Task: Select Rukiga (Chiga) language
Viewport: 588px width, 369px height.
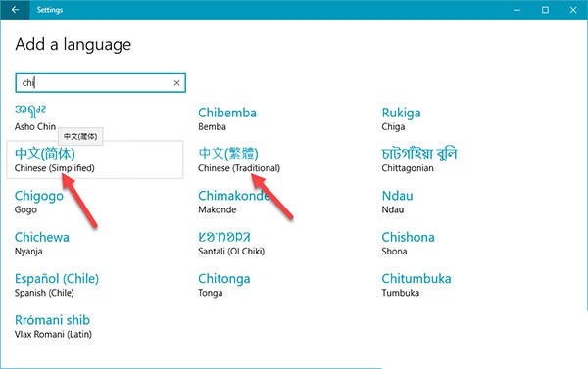Action: (x=401, y=118)
